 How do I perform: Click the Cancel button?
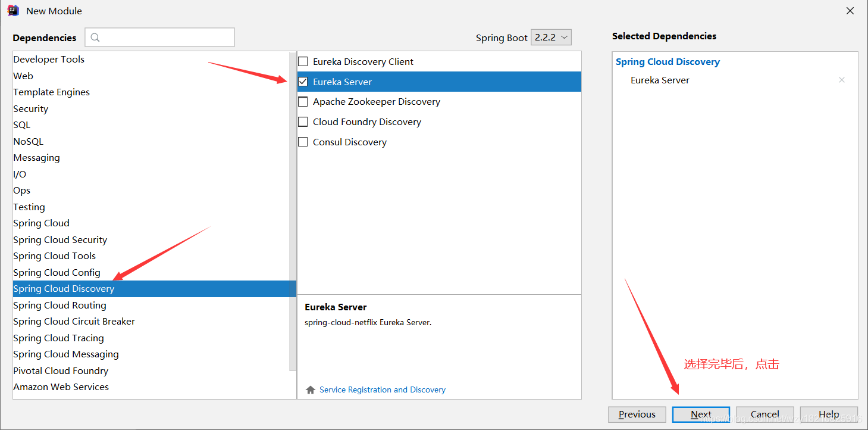pyautogui.click(x=765, y=415)
